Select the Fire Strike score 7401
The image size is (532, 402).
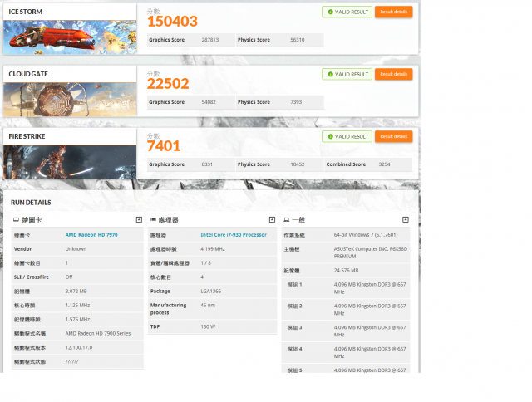coord(164,146)
